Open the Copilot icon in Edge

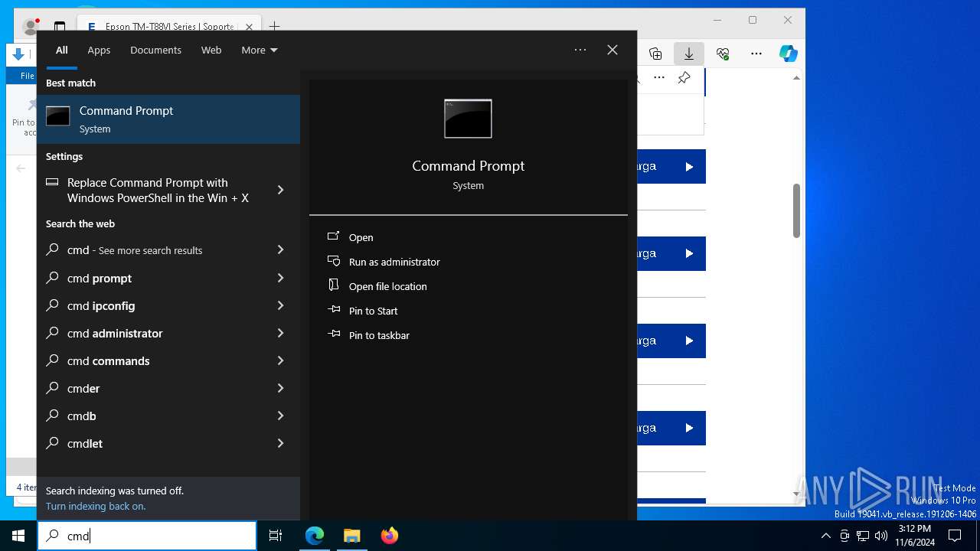[x=789, y=54]
